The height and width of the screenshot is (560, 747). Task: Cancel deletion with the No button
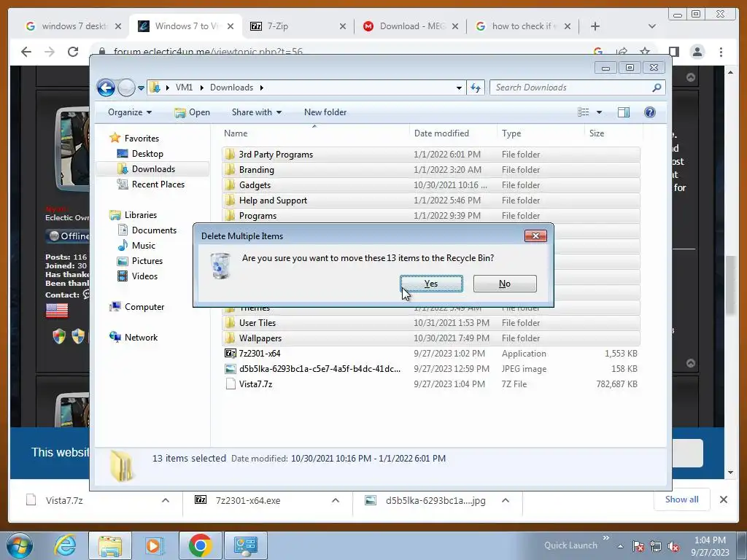(x=505, y=284)
